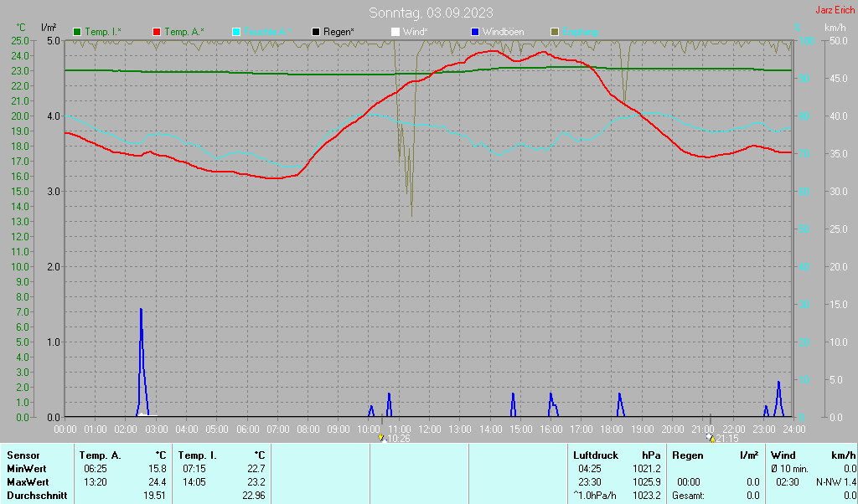Click the 'Temp. A.' column header in the table

tap(101, 455)
